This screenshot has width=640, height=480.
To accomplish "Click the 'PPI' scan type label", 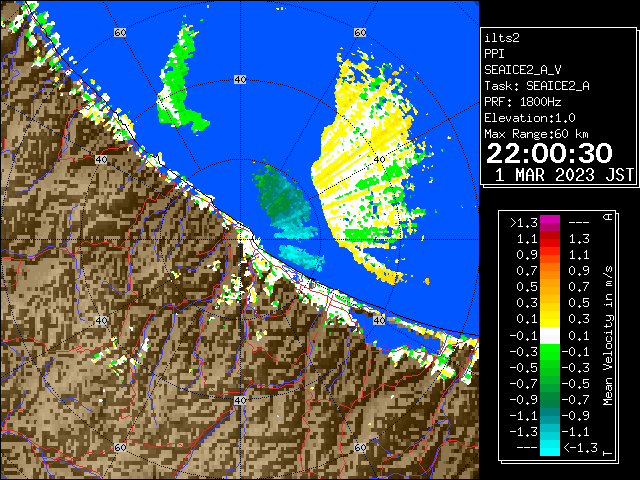I will coord(494,54).
